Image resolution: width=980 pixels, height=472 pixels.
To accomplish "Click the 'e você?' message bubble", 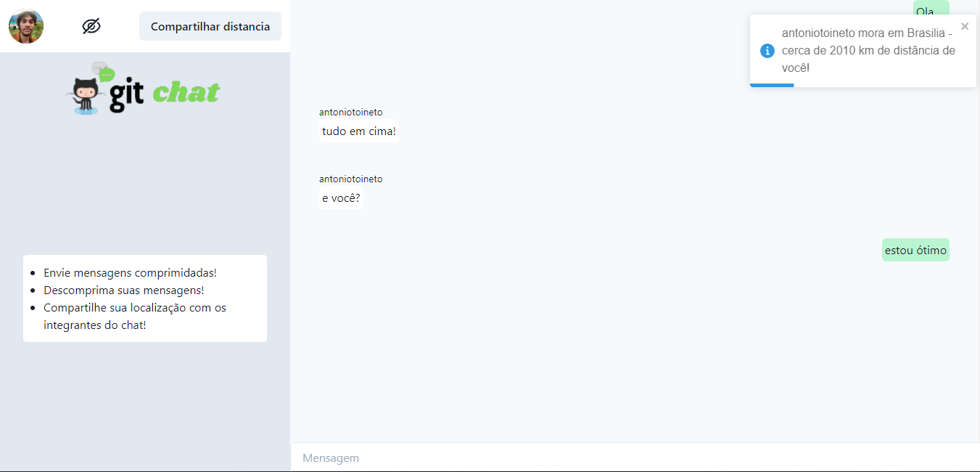I will [341, 198].
